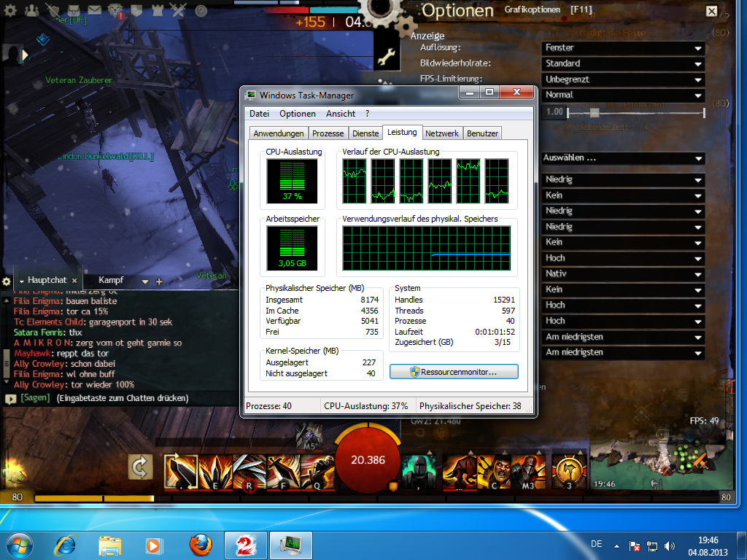Viewport: 747px width, 560px height.
Task: Activate the weapon skill bound to E
Action: 215,472
